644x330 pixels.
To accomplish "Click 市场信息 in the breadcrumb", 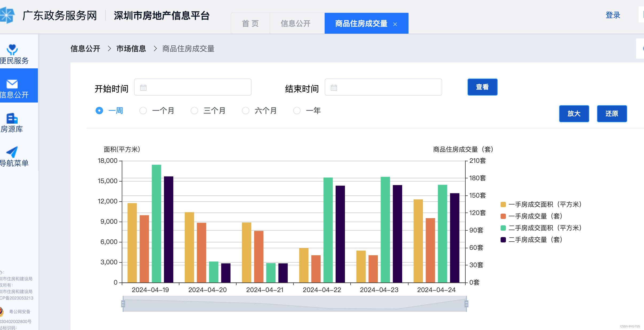I will pyautogui.click(x=131, y=49).
